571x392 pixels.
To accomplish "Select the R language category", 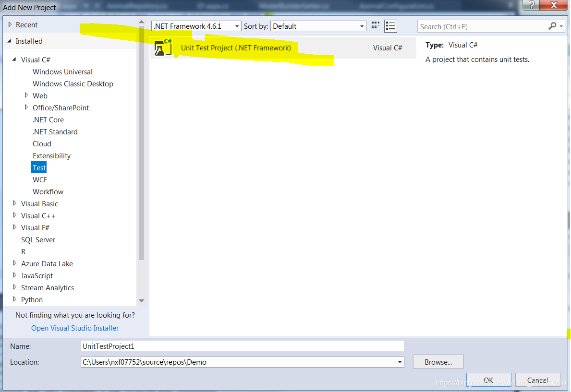I will pos(24,252).
